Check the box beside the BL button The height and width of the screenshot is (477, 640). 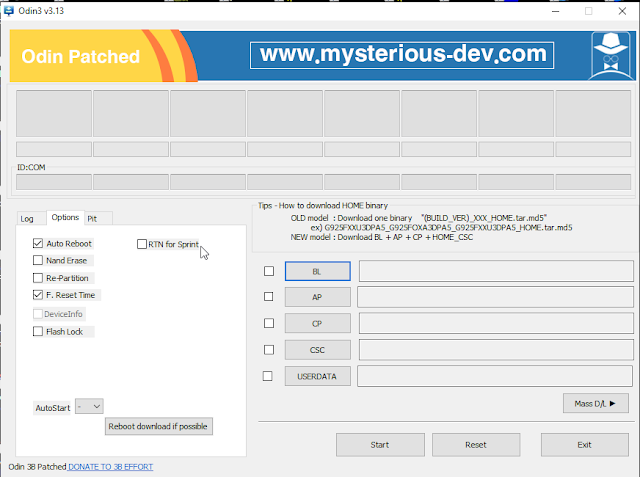[x=268, y=271]
